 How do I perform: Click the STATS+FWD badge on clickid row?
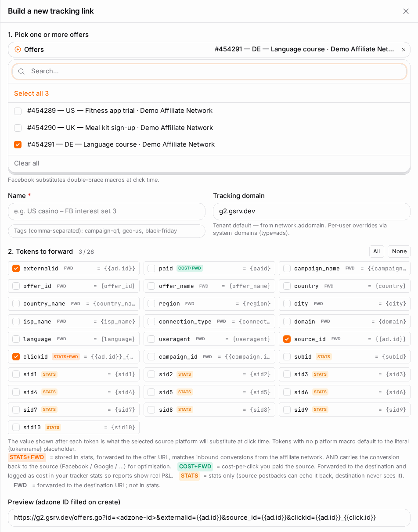tap(66, 357)
